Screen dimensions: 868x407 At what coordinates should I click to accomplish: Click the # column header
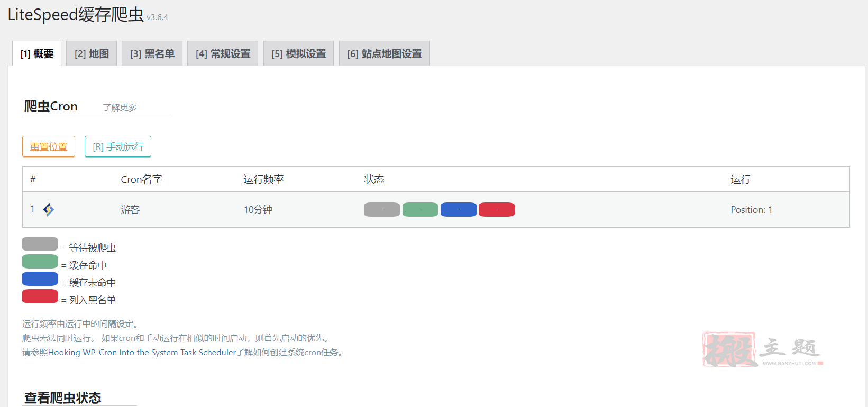point(33,179)
